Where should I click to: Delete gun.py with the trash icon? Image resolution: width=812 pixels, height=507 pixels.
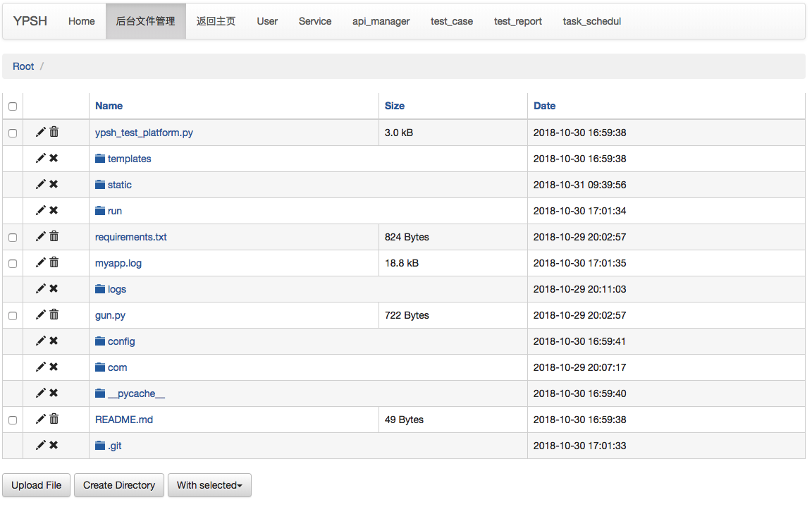pos(54,314)
